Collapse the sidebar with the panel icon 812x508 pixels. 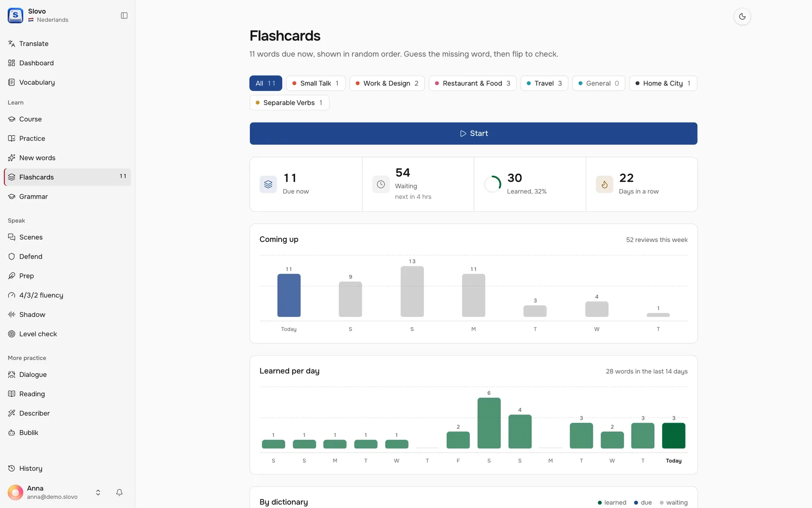pos(124,16)
